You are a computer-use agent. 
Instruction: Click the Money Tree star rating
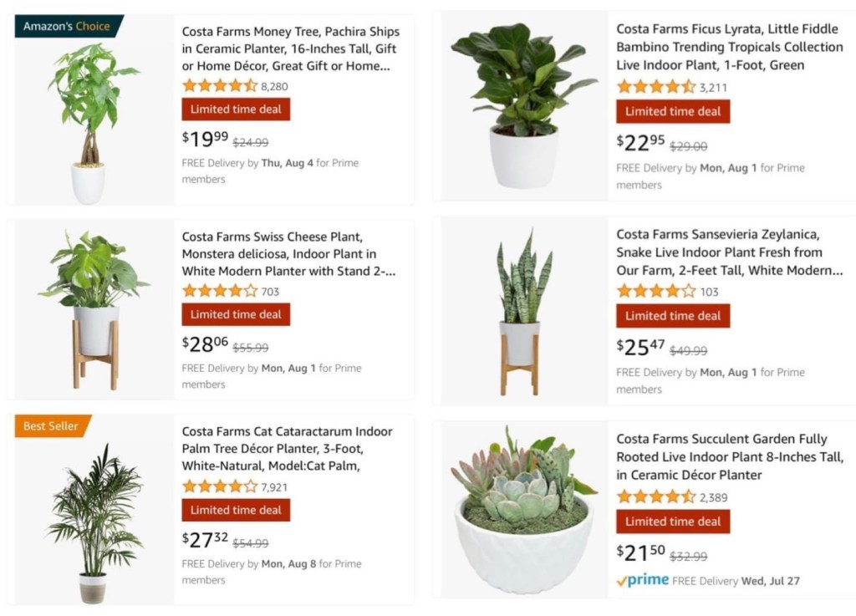pyautogui.click(x=219, y=85)
